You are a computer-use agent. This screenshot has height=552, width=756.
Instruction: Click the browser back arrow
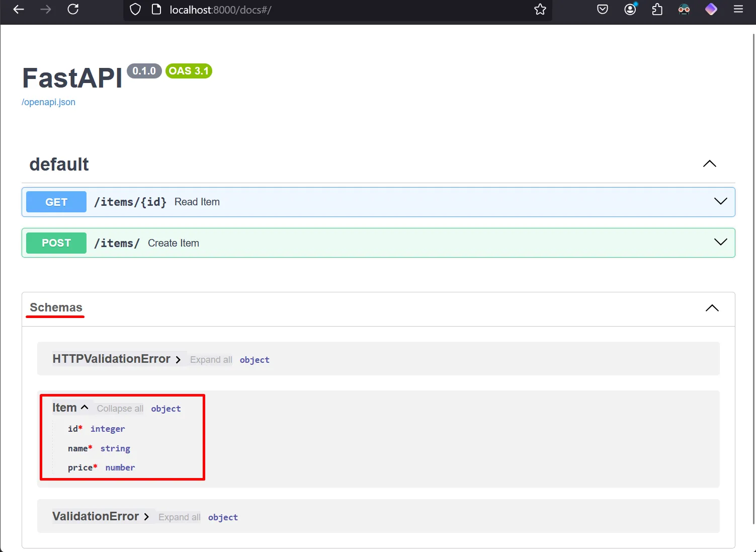tap(19, 10)
